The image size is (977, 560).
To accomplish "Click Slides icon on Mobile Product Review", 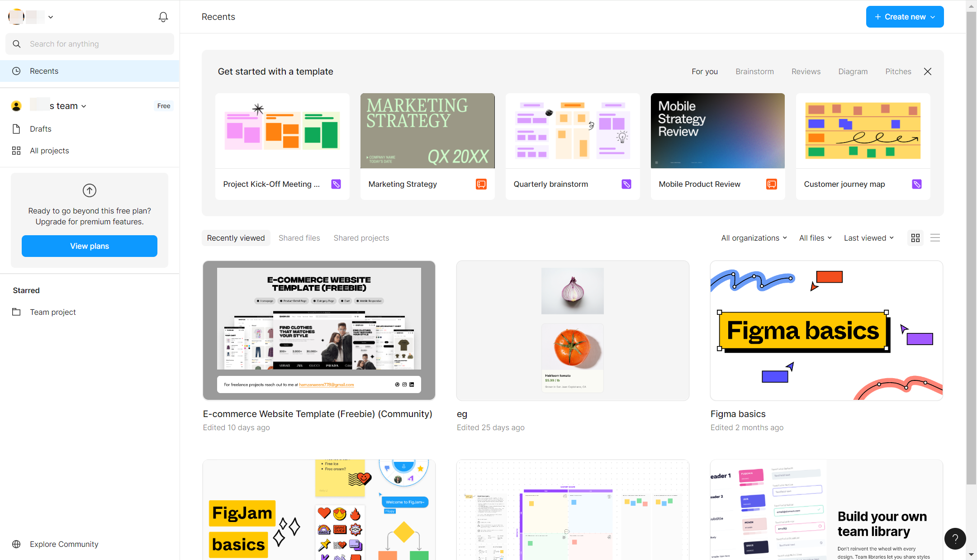I will click(x=772, y=184).
